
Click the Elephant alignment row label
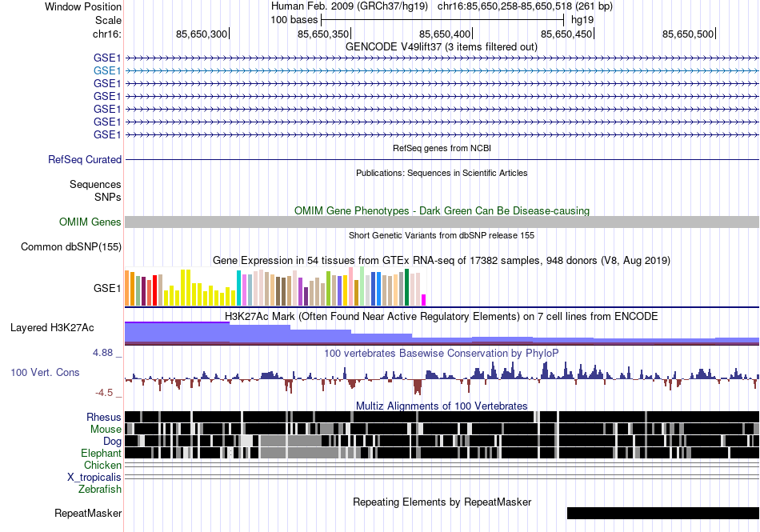101,454
